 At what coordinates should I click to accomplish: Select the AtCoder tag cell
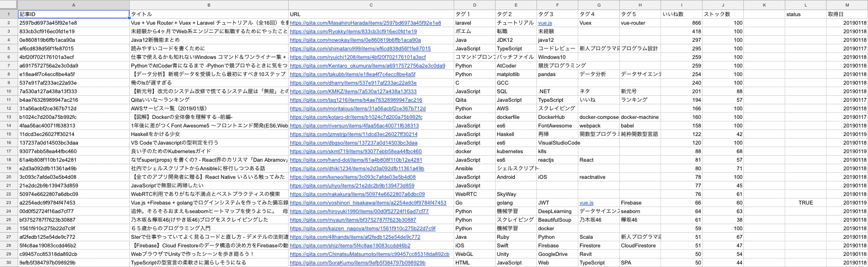pyautogui.click(x=516, y=65)
